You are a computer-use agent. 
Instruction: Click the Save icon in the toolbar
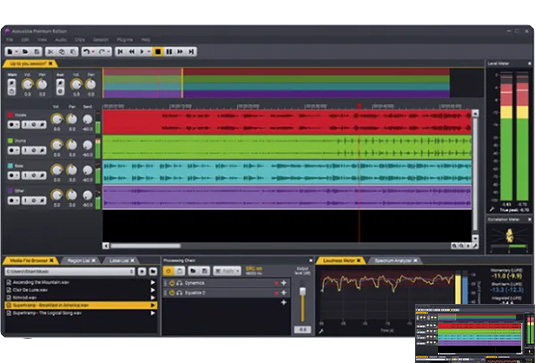click(37, 52)
